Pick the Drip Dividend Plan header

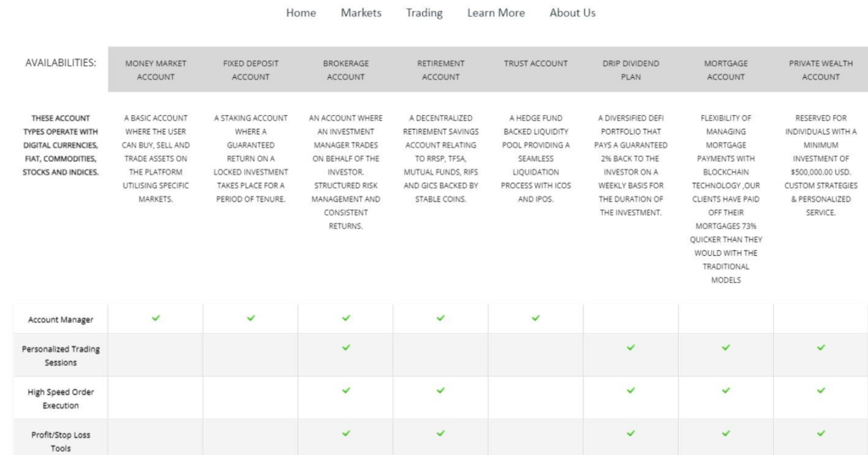[631, 69]
